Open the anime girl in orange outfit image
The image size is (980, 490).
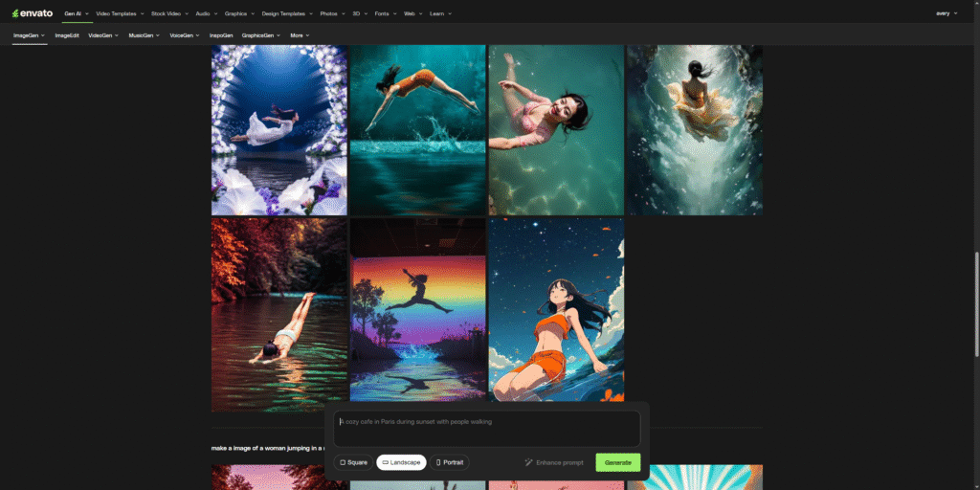coord(556,308)
